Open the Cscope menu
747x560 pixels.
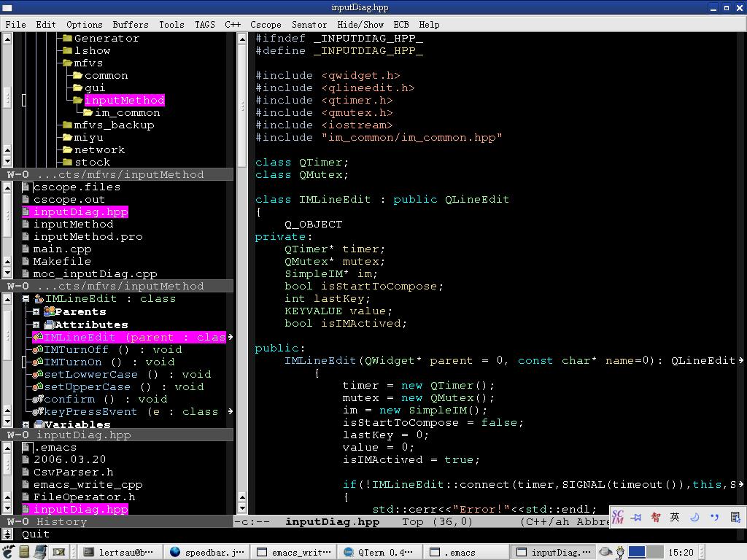[266, 25]
